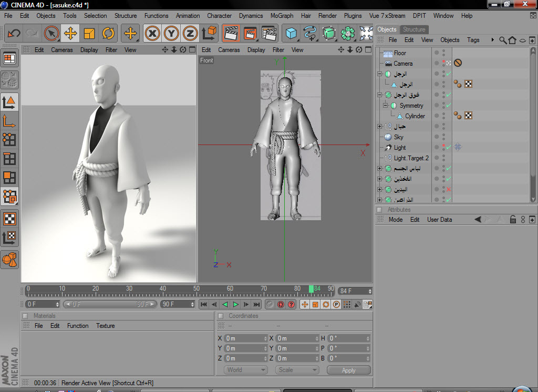538x392 pixels.
Task: Open the Render Settings icon
Action: [270, 33]
